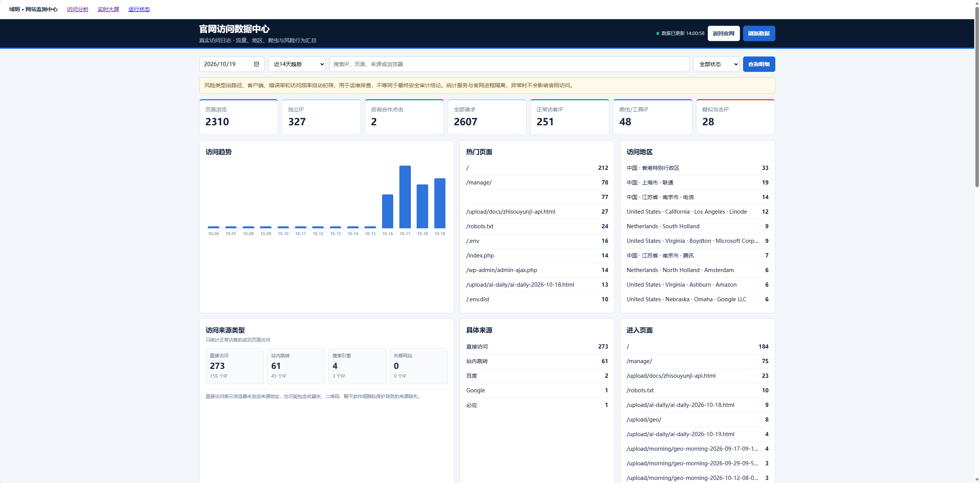Focus the search IP/page input field
This screenshot has width=980, height=483.
tap(509, 64)
